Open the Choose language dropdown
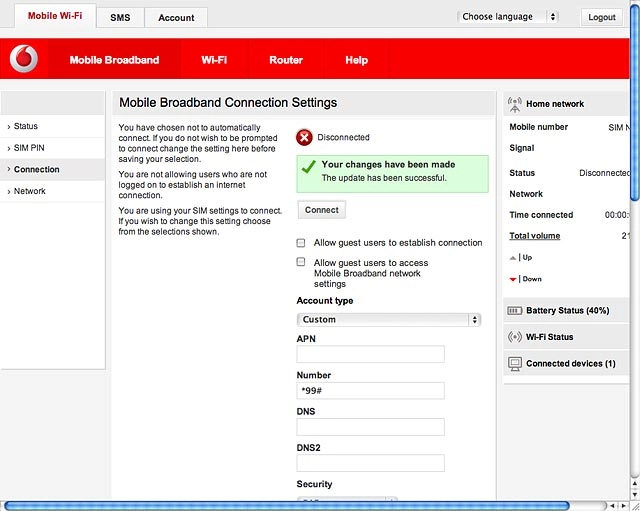Screen dimensions: 640x511 point(508,17)
